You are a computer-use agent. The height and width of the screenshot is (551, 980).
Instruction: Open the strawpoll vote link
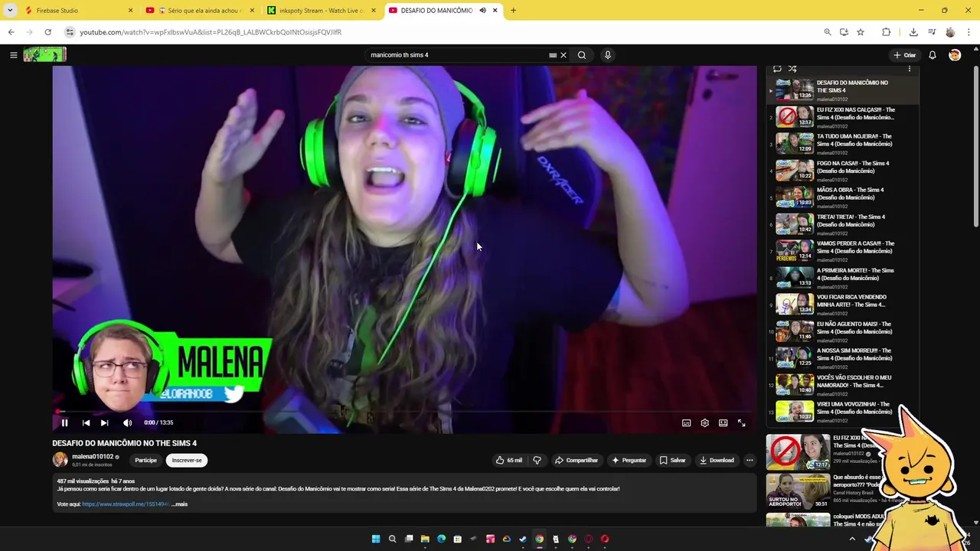point(125,504)
